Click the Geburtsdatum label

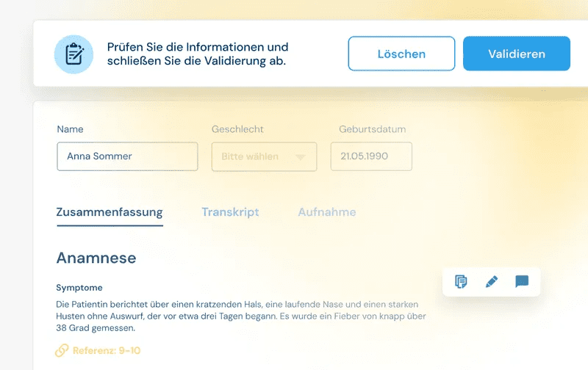(372, 129)
